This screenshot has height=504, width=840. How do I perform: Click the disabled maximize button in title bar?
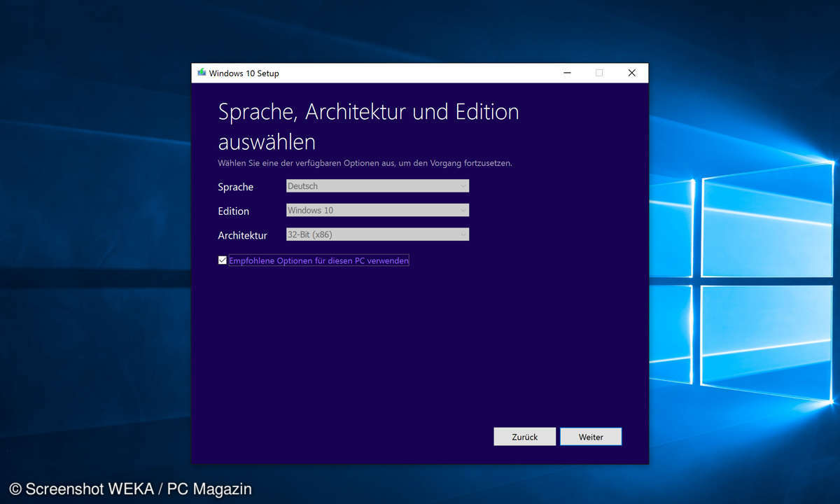point(598,73)
